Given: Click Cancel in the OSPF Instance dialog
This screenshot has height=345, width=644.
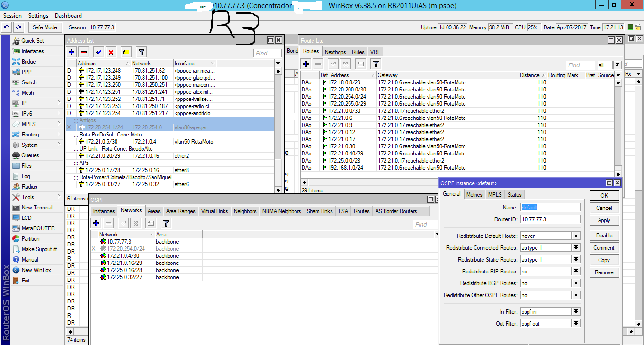Looking at the screenshot, I should point(604,208).
